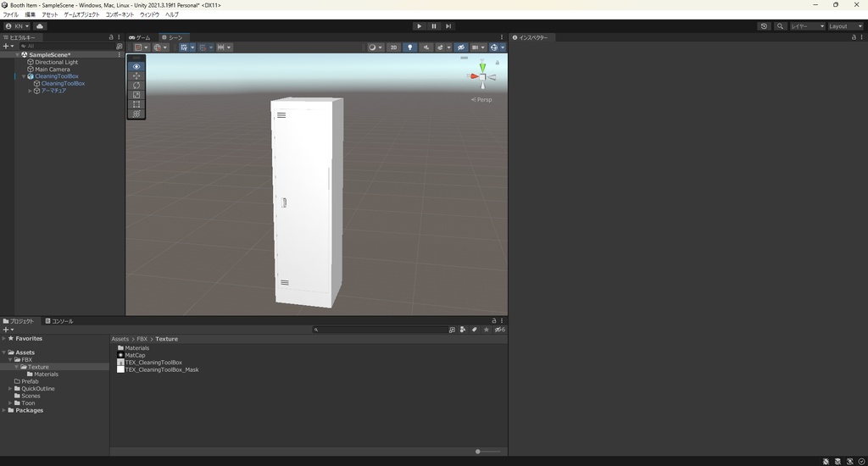Open the ゲームオブジェクト menu
The width and height of the screenshot is (868, 466).
81,14
